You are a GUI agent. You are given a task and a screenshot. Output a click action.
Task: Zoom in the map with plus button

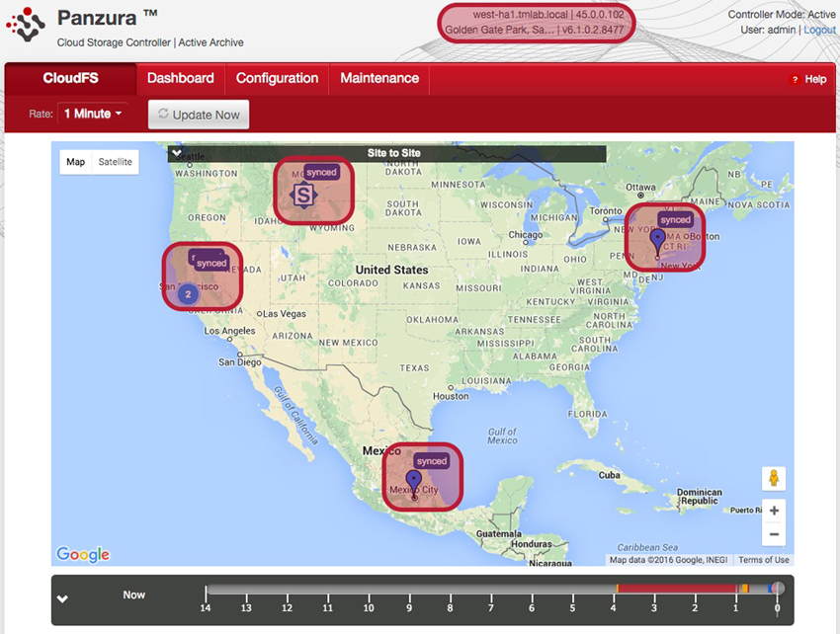click(x=774, y=511)
